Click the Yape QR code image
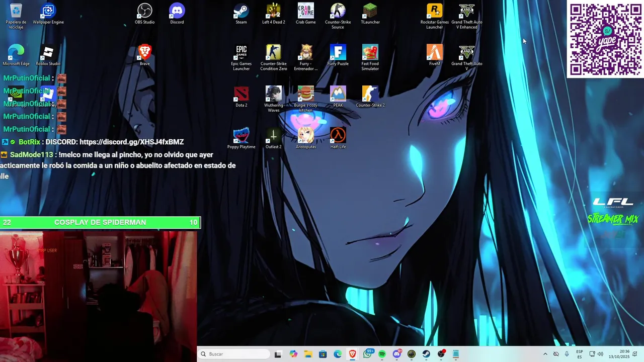 point(605,39)
